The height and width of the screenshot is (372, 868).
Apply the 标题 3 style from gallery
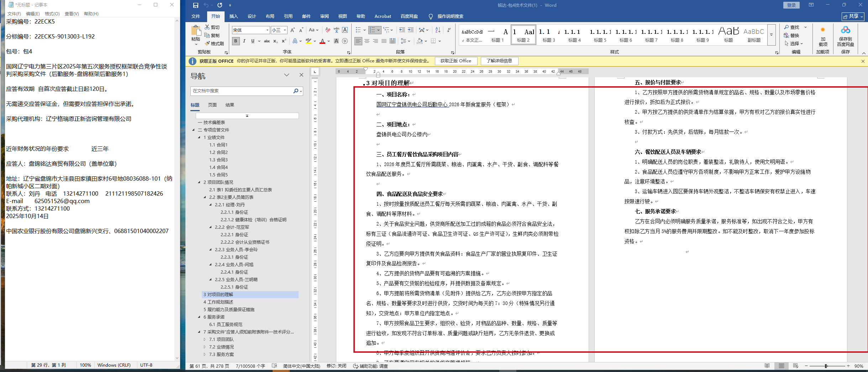tap(548, 35)
